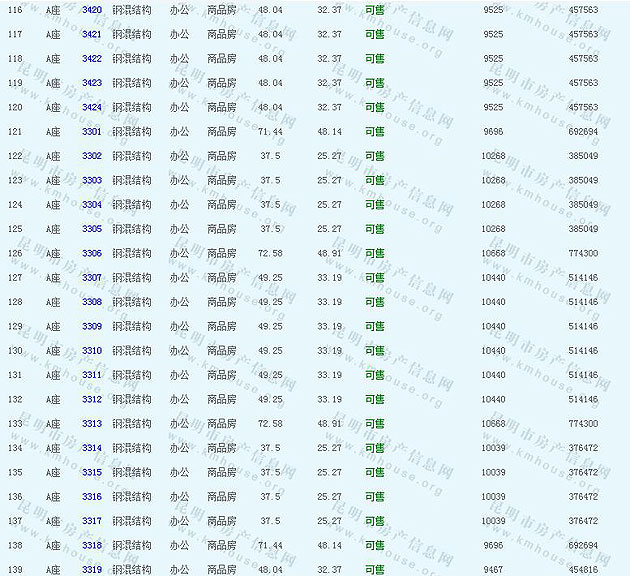The height and width of the screenshot is (576, 630).
Task: View room 3313 details
Action: [x=91, y=424]
